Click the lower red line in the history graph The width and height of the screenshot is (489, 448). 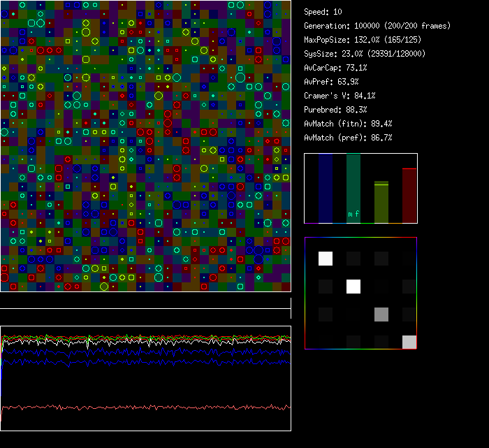point(140,407)
